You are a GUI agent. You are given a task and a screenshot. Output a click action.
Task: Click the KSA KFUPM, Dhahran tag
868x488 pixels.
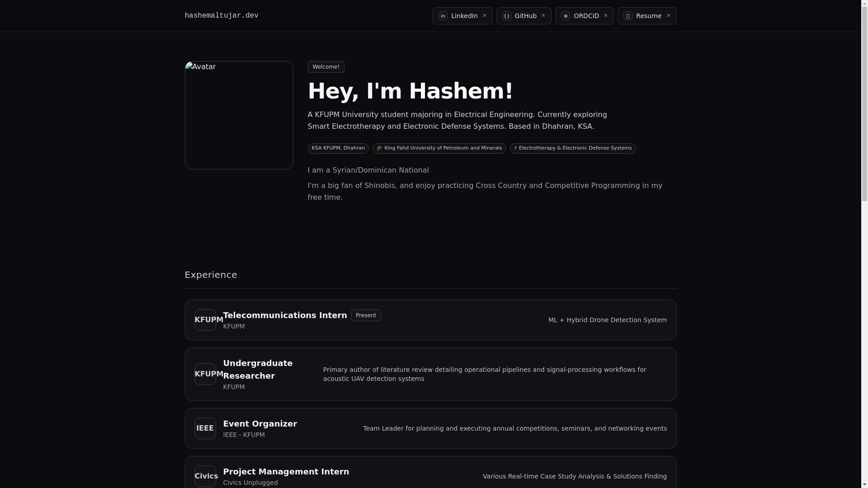coord(338,148)
